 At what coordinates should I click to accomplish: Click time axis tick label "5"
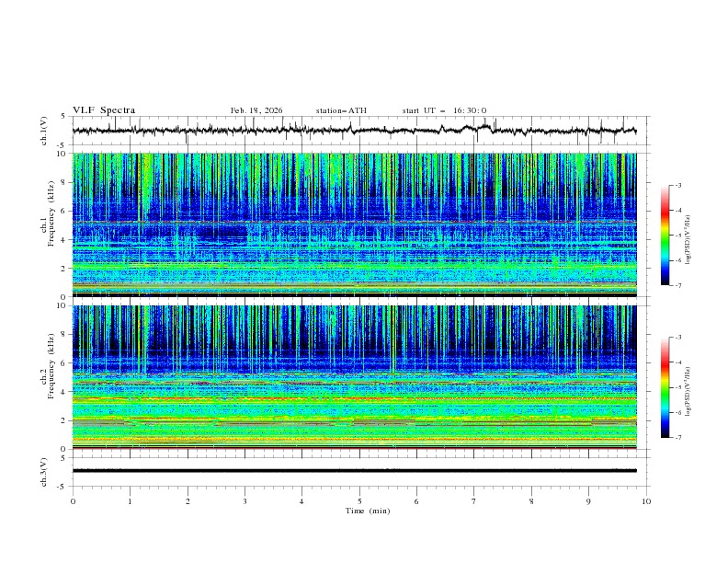click(359, 501)
